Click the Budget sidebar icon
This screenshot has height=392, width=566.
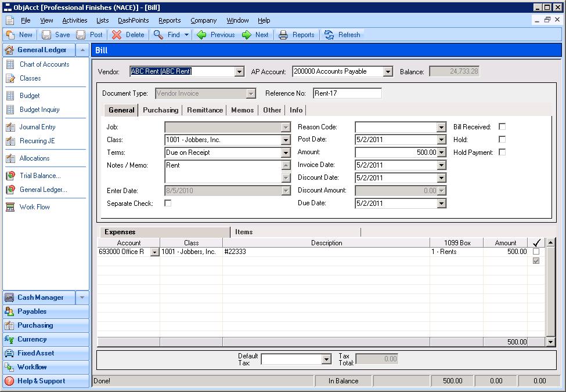[10, 96]
